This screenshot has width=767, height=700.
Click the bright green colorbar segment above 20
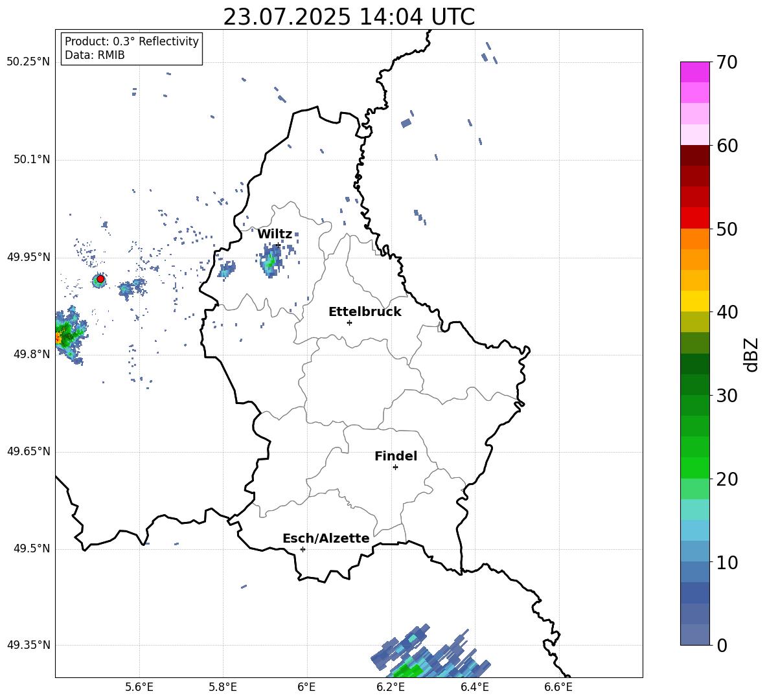point(694,468)
